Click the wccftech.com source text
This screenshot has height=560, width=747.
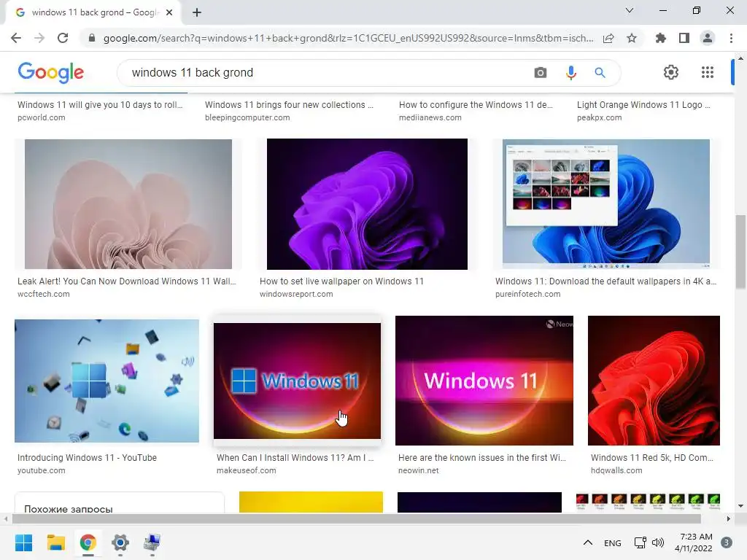point(43,294)
